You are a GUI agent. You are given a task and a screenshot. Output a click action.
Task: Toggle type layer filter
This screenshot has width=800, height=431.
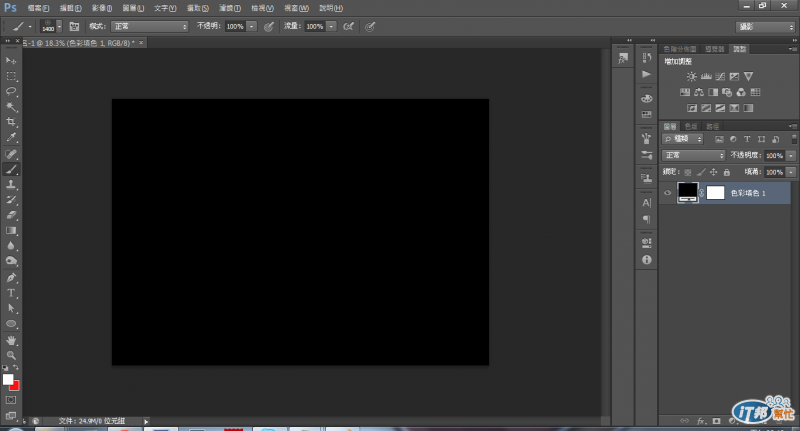747,139
